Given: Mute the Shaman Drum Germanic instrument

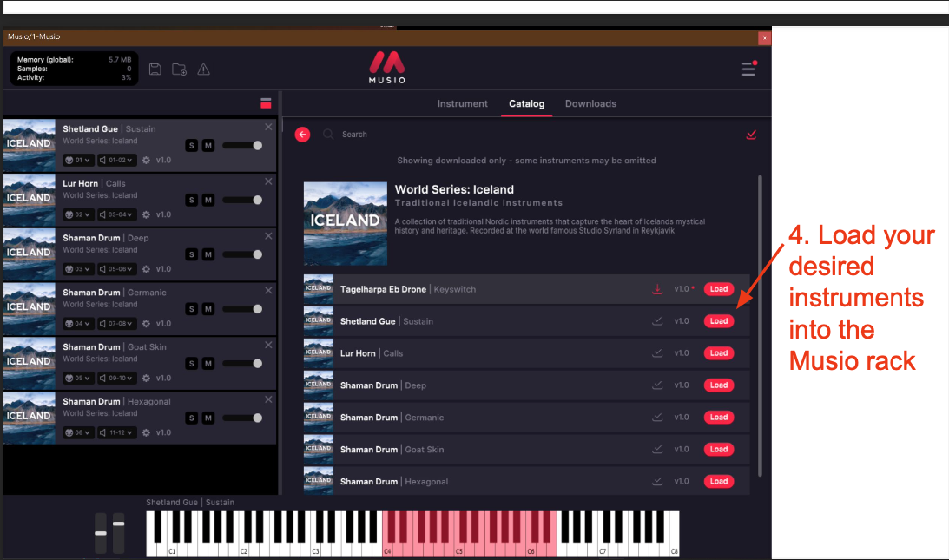Looking at the screenshot, I should tap(208, 309).
